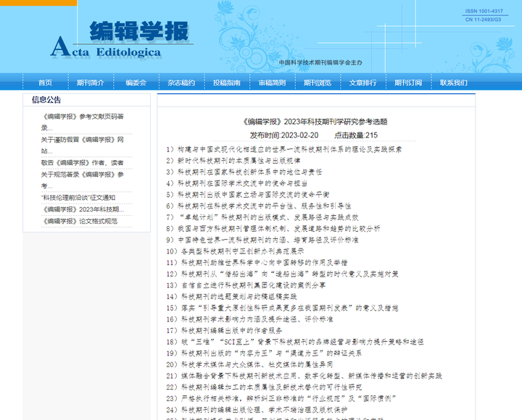
Task: Click topic 22 about 编辑加工的本质属性
Action: coord(264,387)
